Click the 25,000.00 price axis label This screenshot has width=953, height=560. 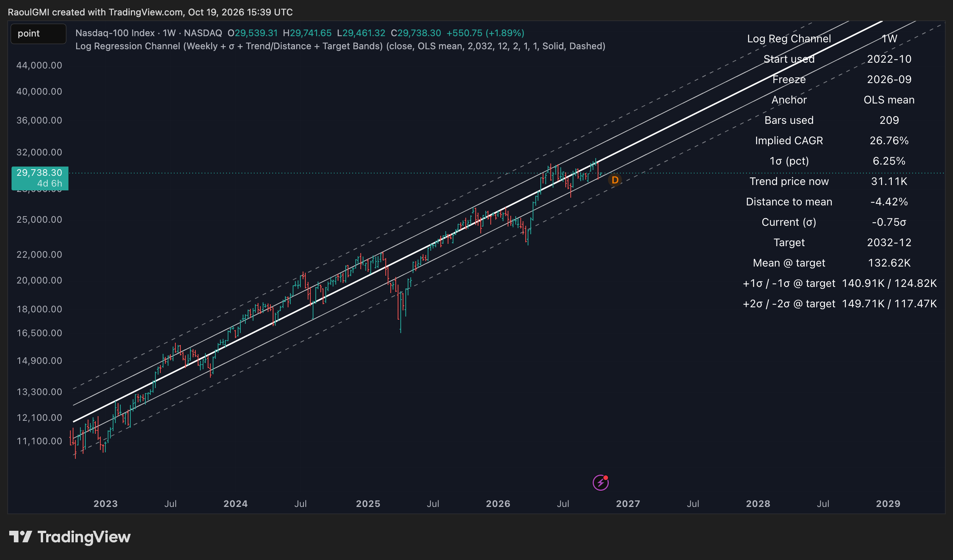coord(39,220)
